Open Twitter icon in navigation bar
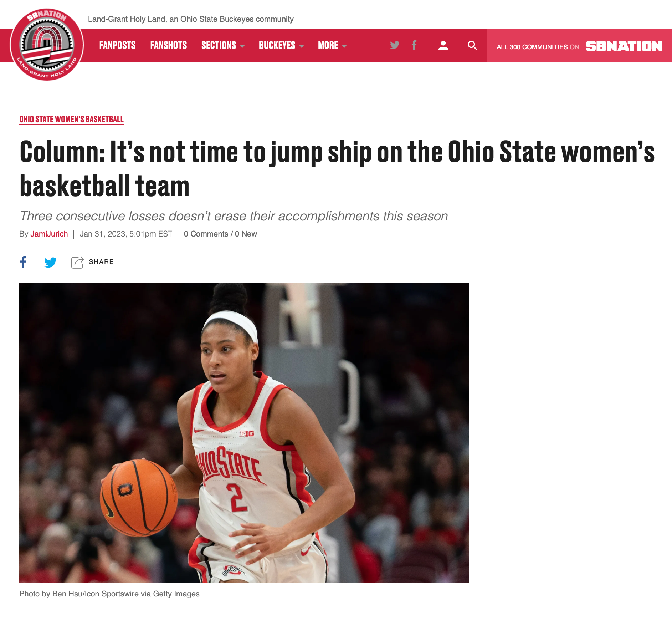Viewport: 672px width, 620px height. (x=395, y=45)
